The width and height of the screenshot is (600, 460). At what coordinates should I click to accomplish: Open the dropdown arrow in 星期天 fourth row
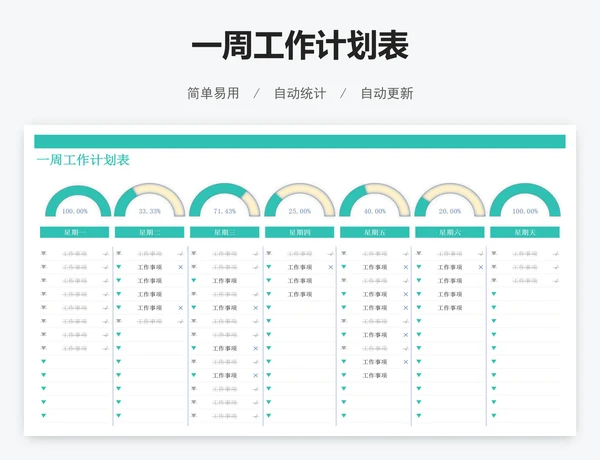pos(494,294)
